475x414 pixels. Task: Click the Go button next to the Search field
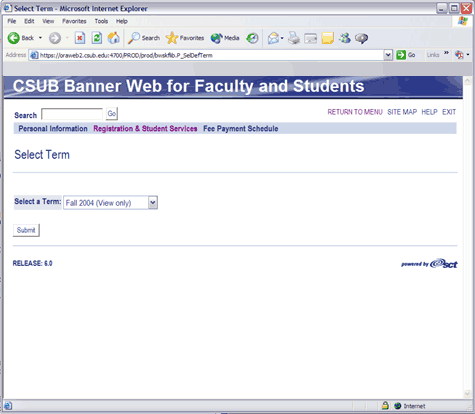point(112,114)
